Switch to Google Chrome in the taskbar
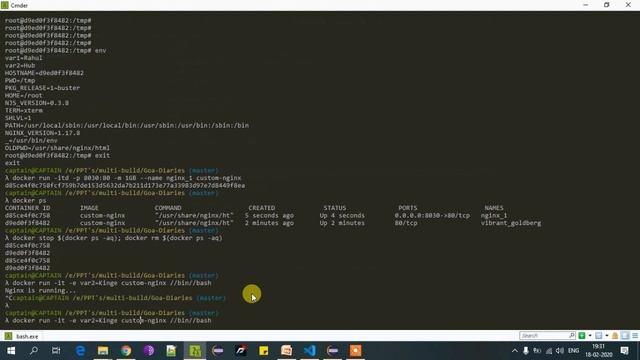Viewport: 640px width, 360px height. coord(126,351)
